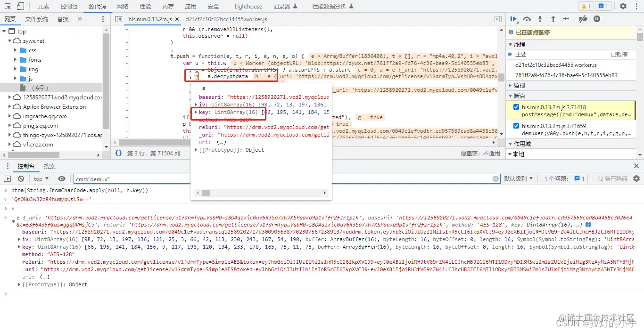
Task: Expand the img folder
Action: (16, 69)
